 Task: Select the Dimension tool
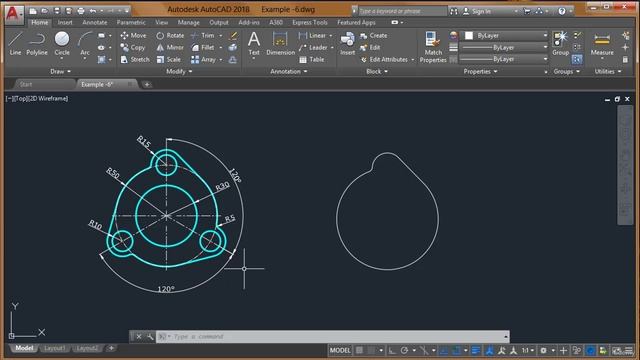pos(280,44)
